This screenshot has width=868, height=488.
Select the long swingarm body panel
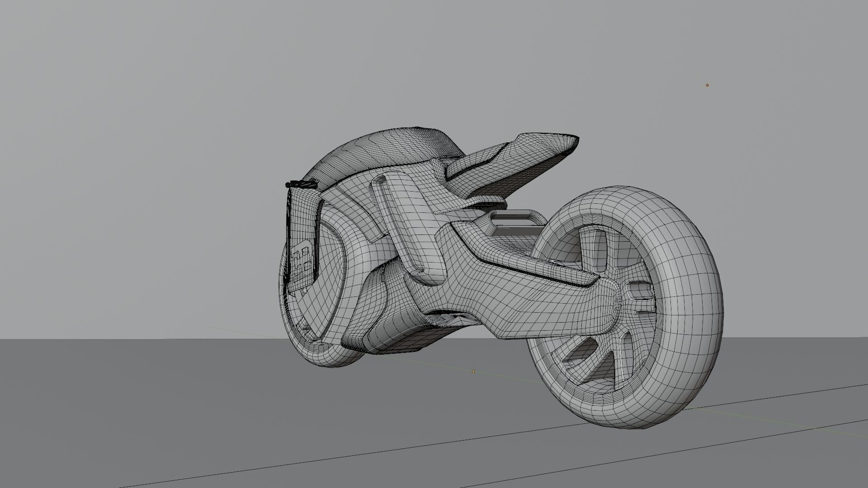point(520,289)
